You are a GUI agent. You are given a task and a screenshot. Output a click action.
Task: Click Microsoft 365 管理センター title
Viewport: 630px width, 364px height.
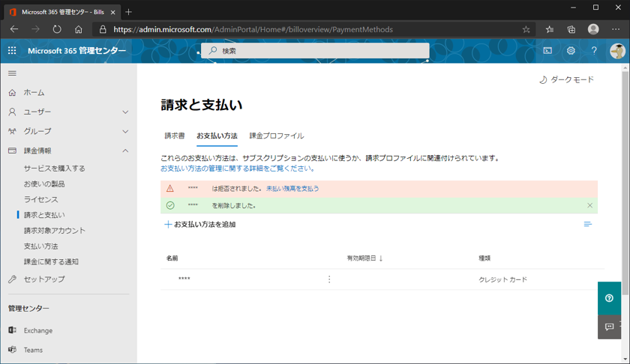(x=76, y=51)
